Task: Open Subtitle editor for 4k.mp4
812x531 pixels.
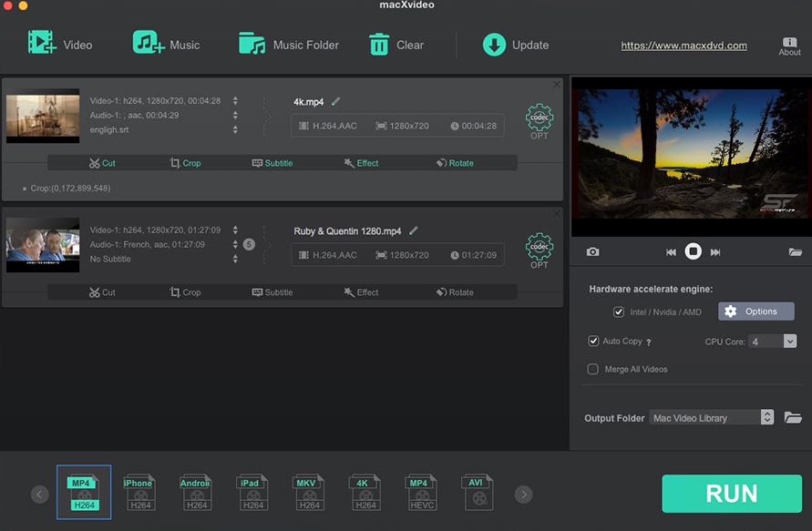Action: click(272, 163)
